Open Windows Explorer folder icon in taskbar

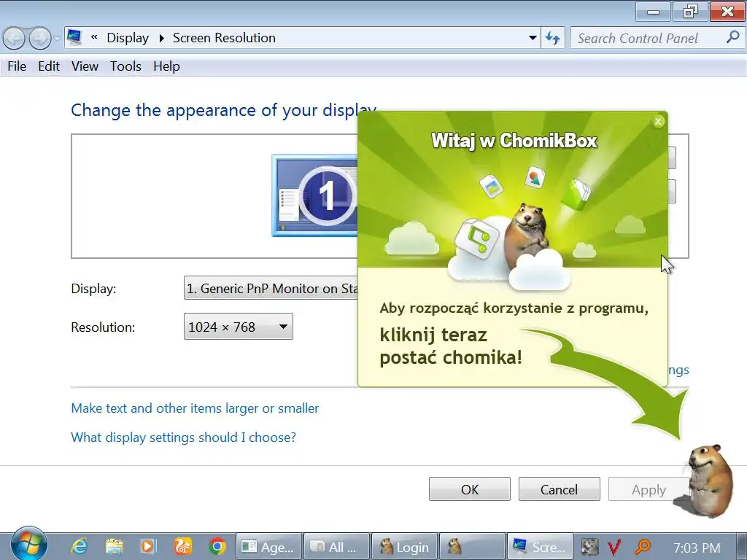click(115, 547)
